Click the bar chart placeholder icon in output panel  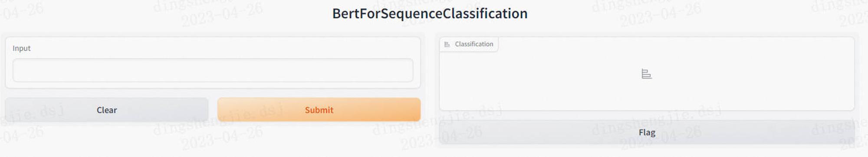click(x=646, y=74)
